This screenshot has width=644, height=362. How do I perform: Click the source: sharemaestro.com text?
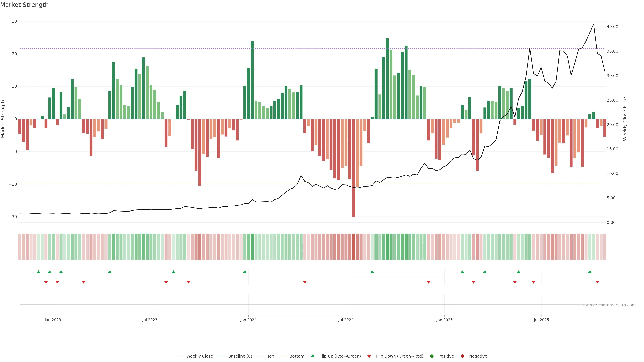[x=609, y=305]
